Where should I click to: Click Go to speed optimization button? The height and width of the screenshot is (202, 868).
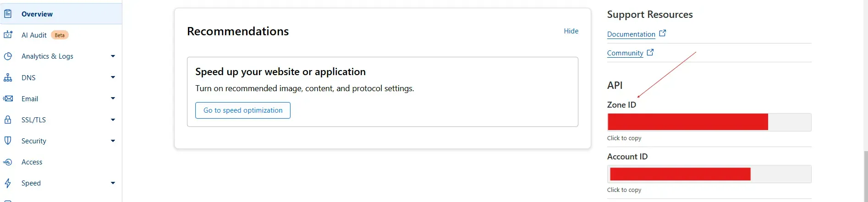point(243,110)
